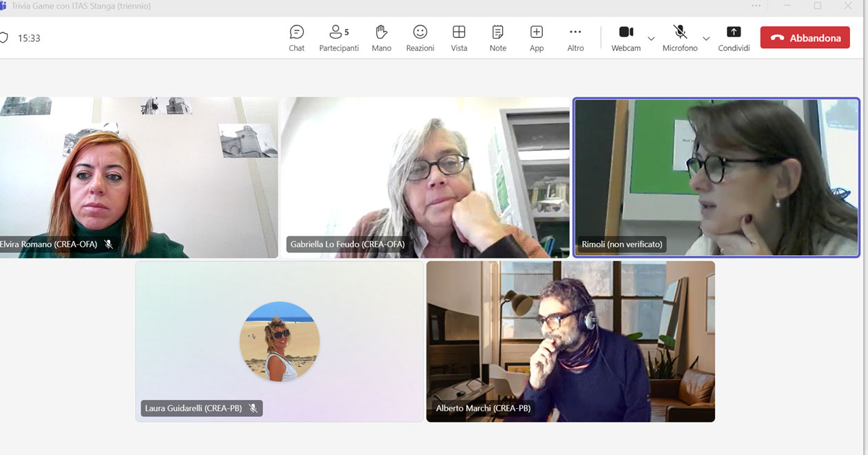868x455 pixels.
Task: Show the Partecipanti list
Action: (338, 38)
